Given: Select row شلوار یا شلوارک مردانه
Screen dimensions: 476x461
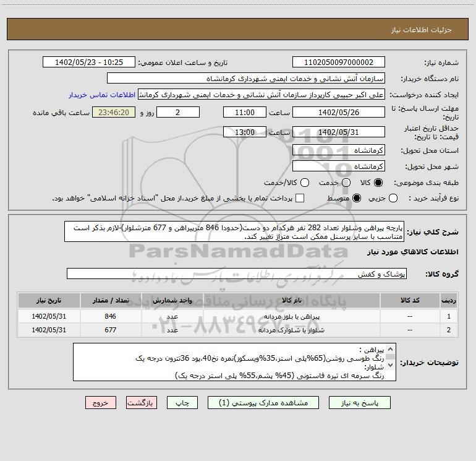Looking at the screenshot, I should (238, 330).
